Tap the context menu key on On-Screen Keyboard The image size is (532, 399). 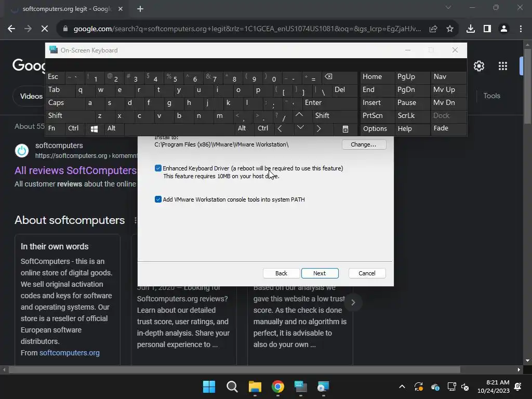[345, 129]
